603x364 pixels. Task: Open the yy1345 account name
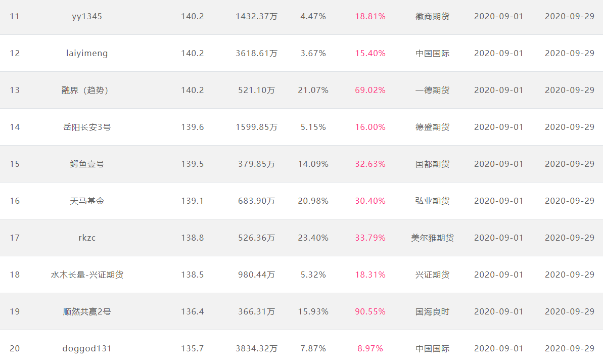tap(87, 17)
